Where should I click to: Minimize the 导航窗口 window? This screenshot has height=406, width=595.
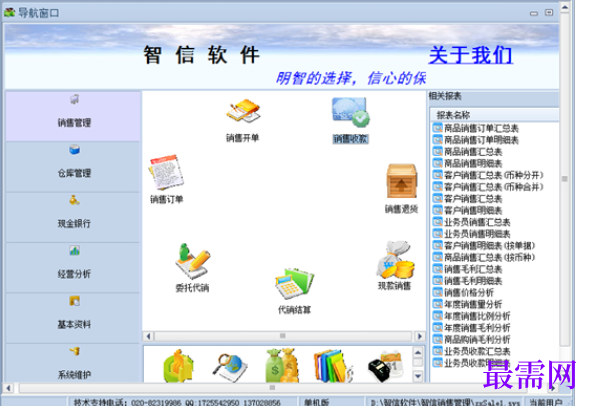[x=534, y=13]
